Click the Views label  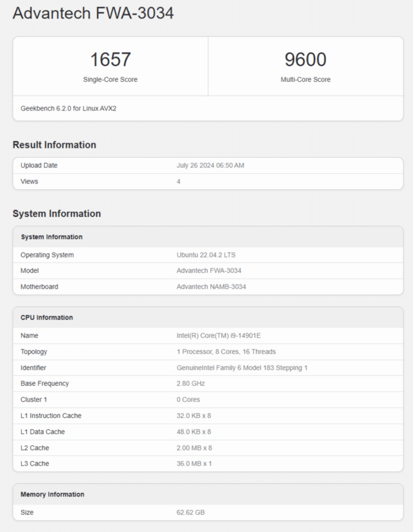(29, 181)
